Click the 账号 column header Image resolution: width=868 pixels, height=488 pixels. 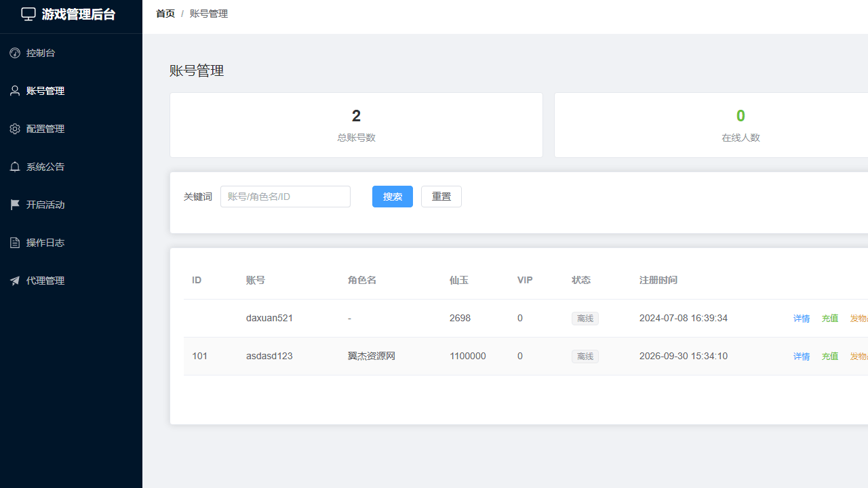click(256, 280)
